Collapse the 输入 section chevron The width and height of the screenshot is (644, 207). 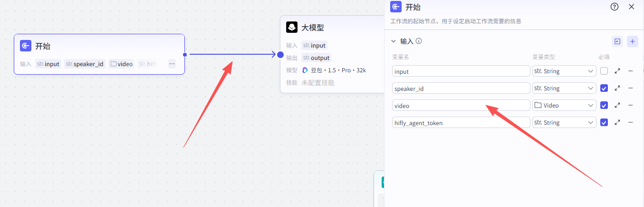394,41
